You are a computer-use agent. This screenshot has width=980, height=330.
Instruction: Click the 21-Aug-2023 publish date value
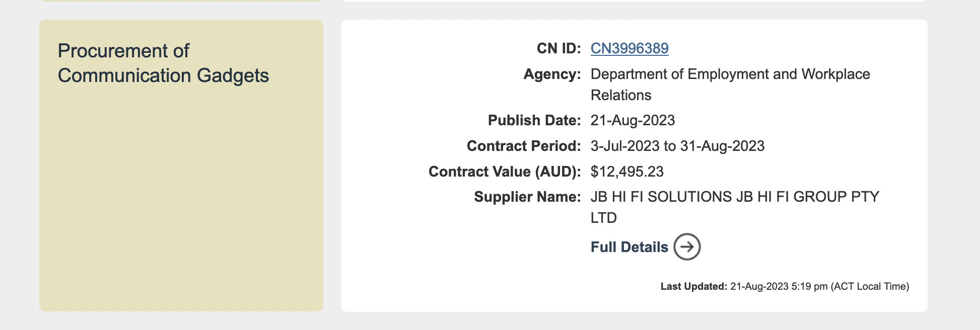click(x=633, y=120)
